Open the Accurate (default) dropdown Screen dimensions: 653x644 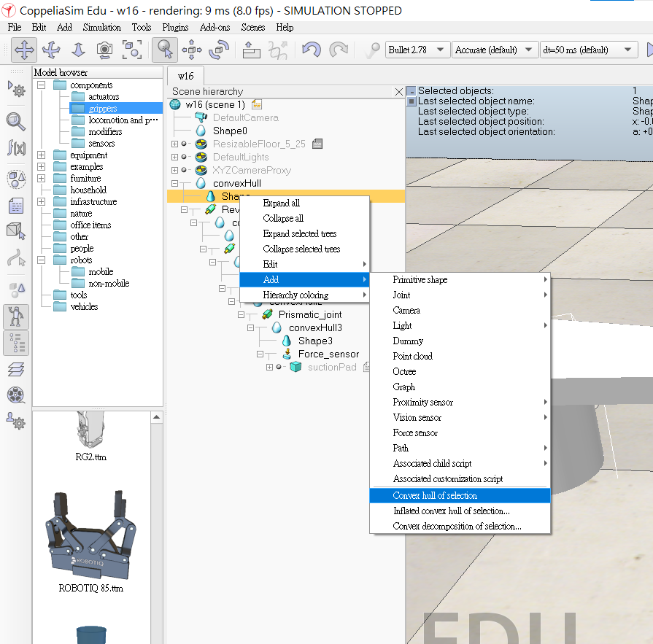495,50
